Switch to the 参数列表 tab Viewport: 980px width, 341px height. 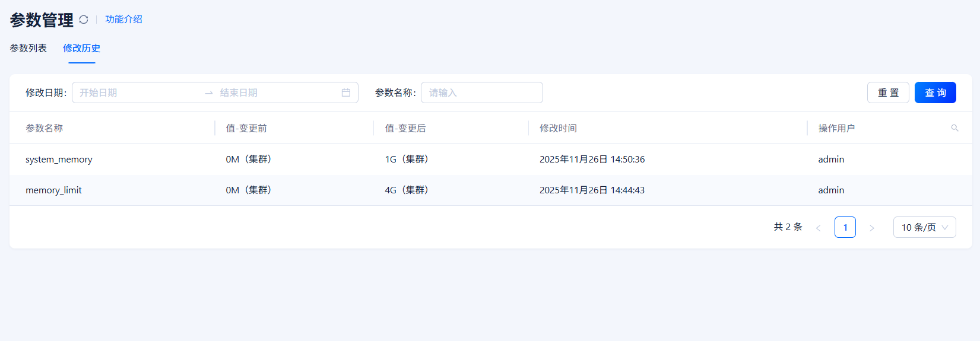(28, 48)
